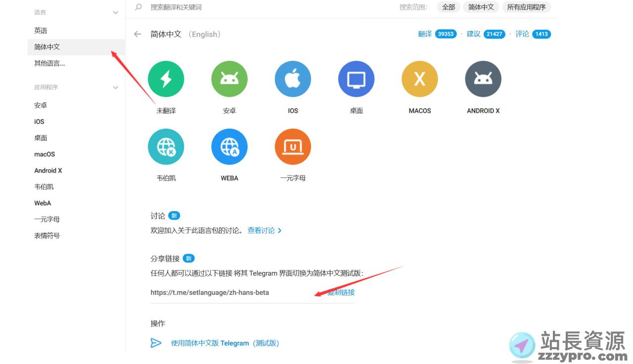This screenshot has width=633, height=364.
Task: Collapse the 语言 sidebar section
Action: (x=116, y=12)
